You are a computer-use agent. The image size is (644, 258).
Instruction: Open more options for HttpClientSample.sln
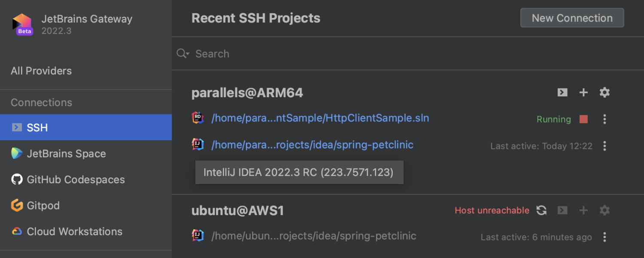(605, 119)
